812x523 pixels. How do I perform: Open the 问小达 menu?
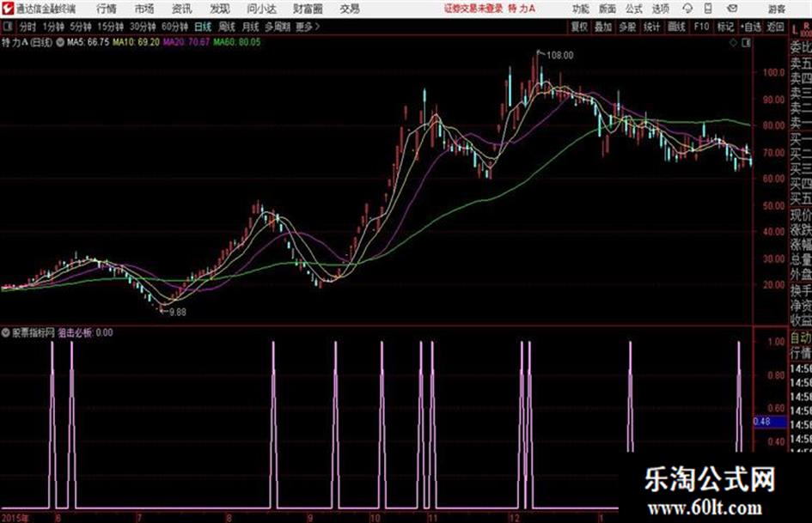tap(261, 9)
